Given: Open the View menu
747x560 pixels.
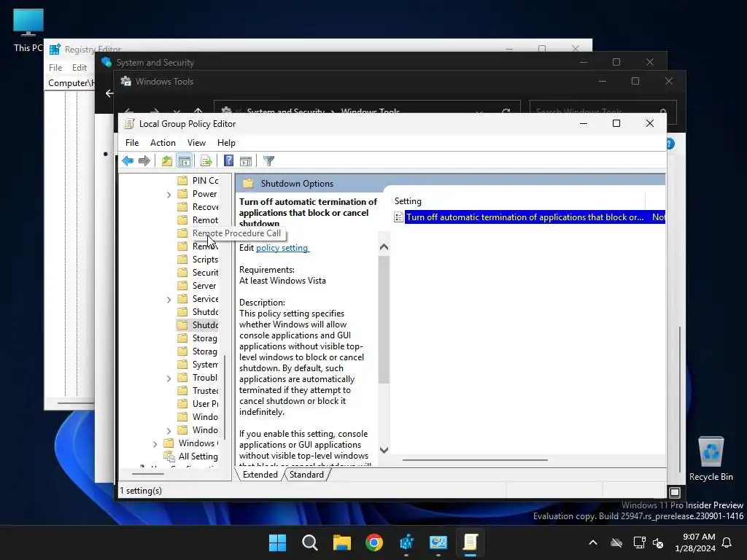Looking at the screenshot, I should 196,143.
